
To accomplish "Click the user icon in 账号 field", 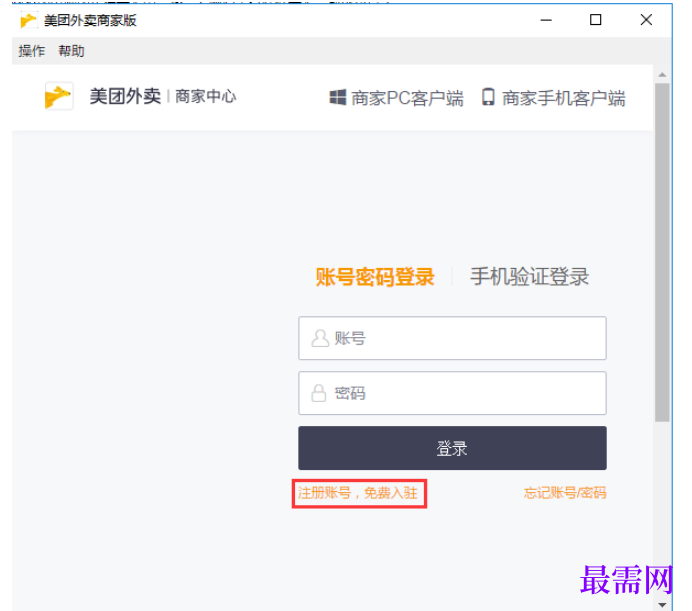I will [320, 338].
